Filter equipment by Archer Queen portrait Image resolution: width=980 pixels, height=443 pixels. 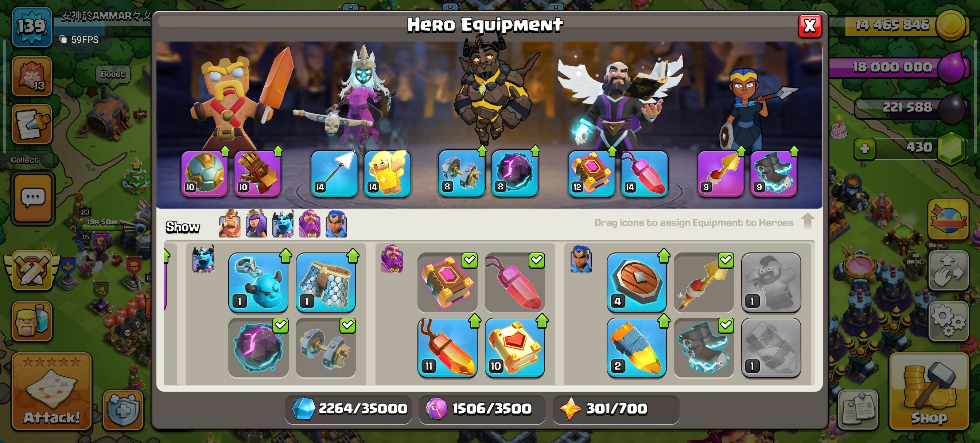tap(256, 224)
